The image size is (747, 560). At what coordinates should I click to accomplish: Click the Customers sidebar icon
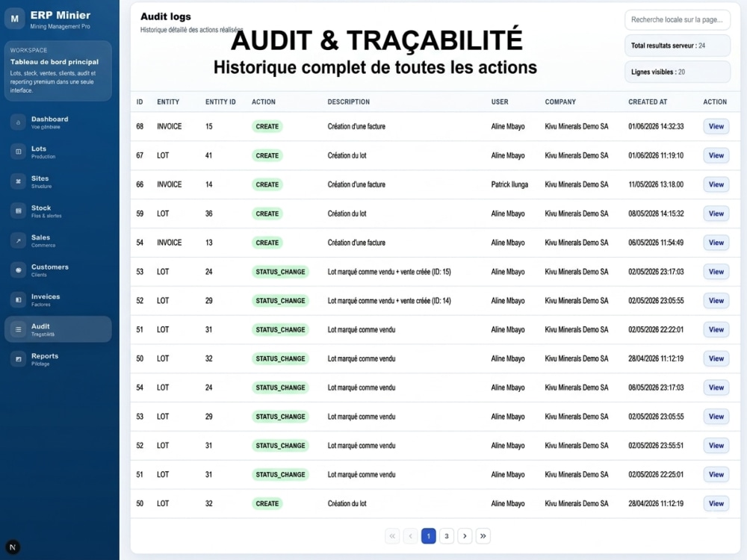click(x=18, y=270)
